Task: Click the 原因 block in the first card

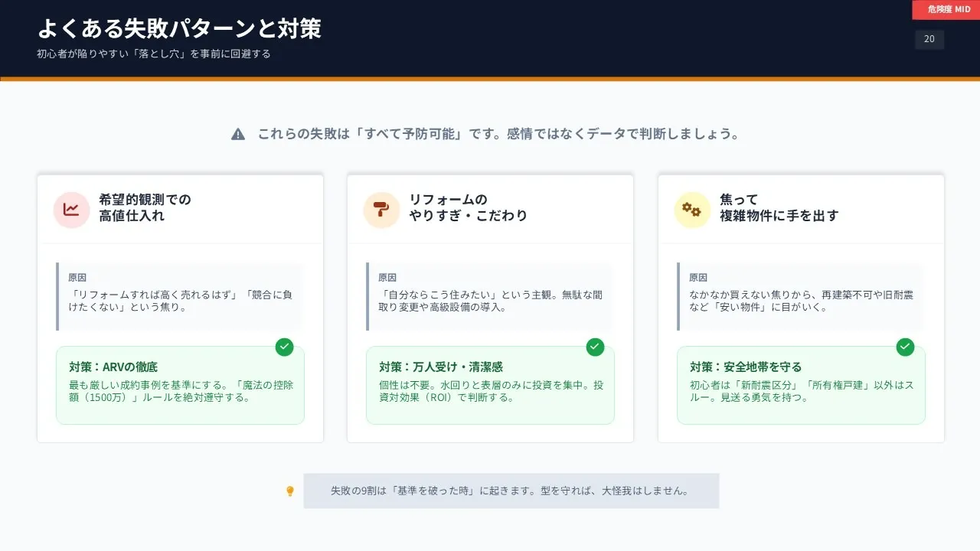Action: [180, 295]
